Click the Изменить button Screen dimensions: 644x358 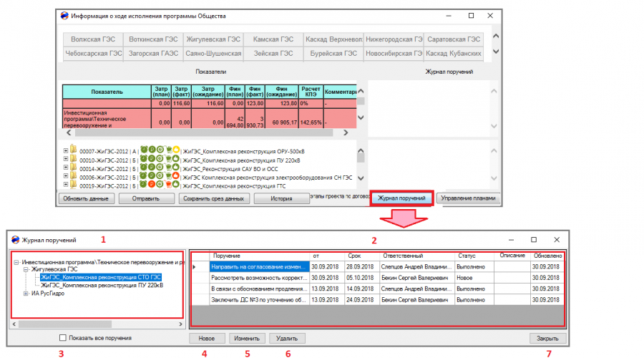pyautogui.click(x=247, y=338)
